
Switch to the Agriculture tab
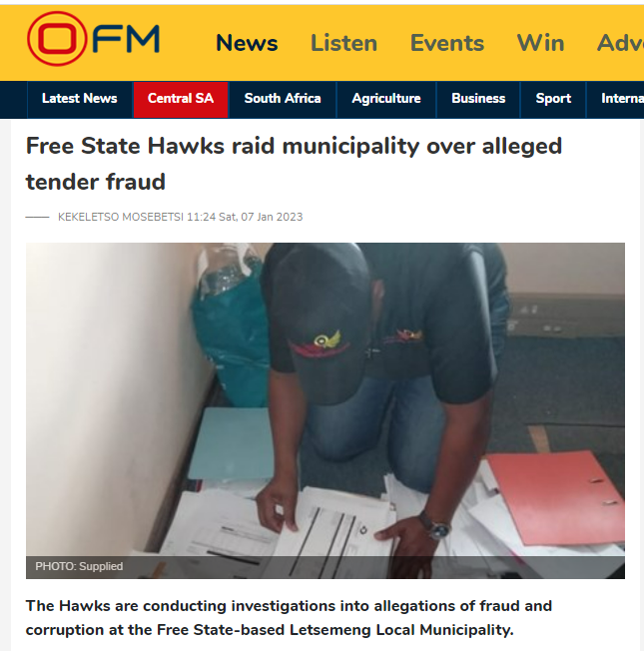tap(386, 99)
